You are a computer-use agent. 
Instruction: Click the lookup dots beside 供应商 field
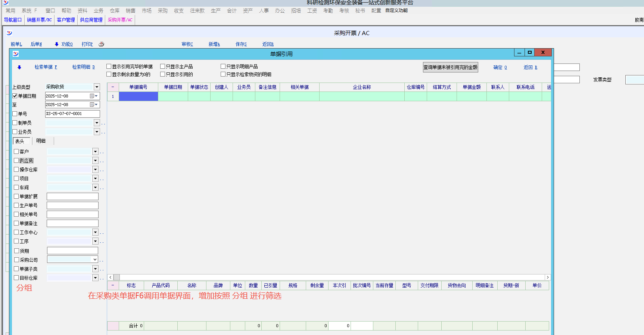102,161
